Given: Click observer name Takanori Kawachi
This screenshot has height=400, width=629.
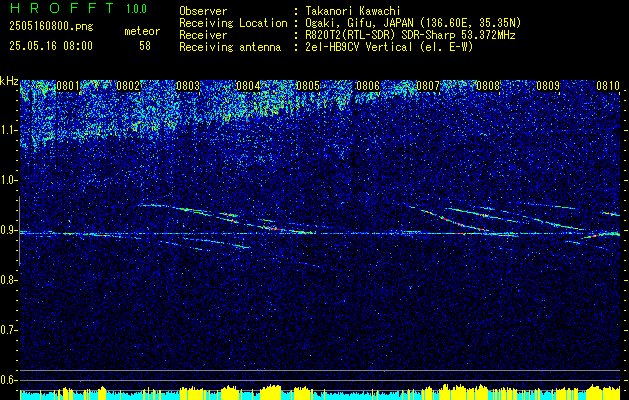Looking at the screenshot, I should coord(353,11).
